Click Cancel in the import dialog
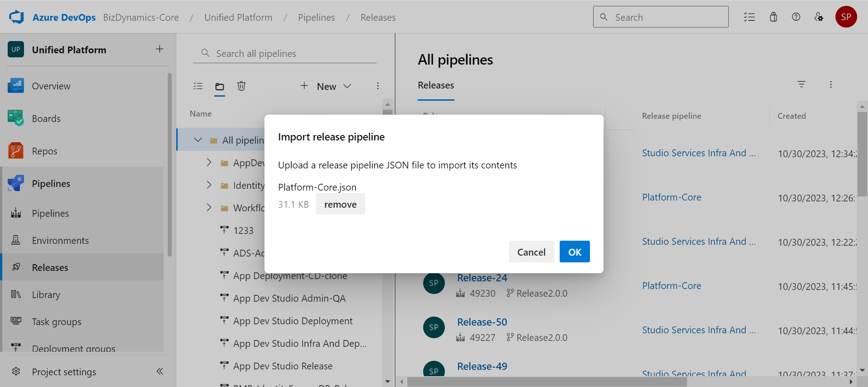 [x=531, y=252]
